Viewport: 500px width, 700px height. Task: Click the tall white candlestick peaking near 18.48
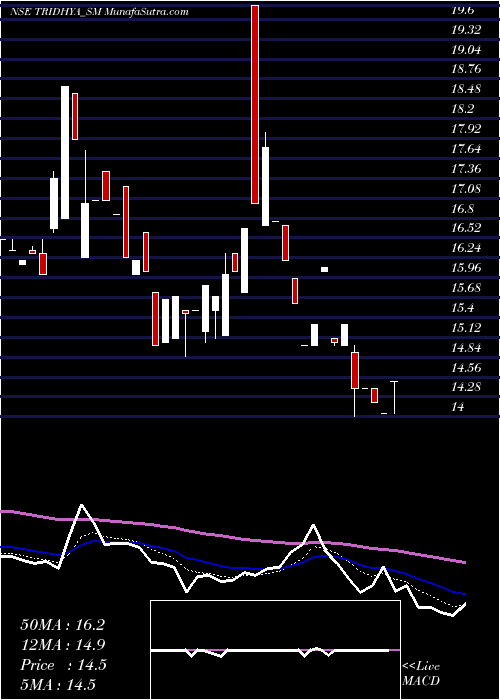65,152
